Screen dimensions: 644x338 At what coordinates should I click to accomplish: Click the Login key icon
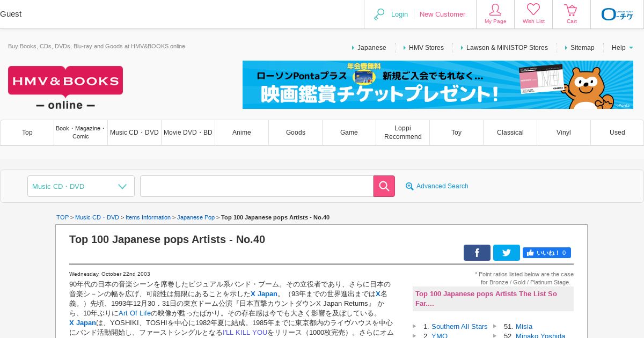click(379, 14)
